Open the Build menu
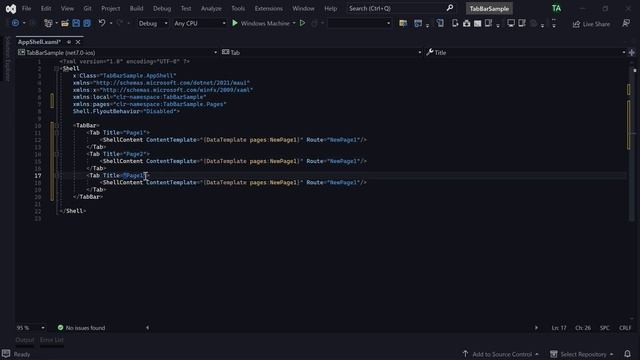The height and width of the screenshot is (360, 640). (136, 8)
